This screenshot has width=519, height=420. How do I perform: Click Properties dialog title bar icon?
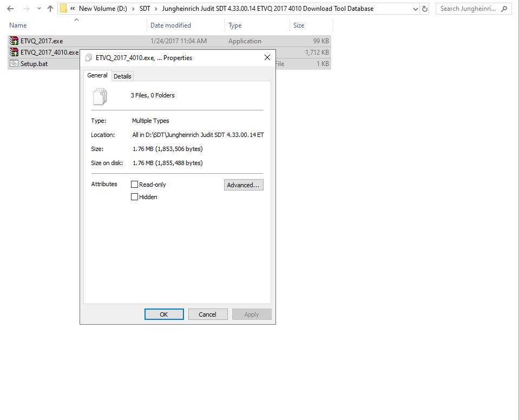click(88, 57)
